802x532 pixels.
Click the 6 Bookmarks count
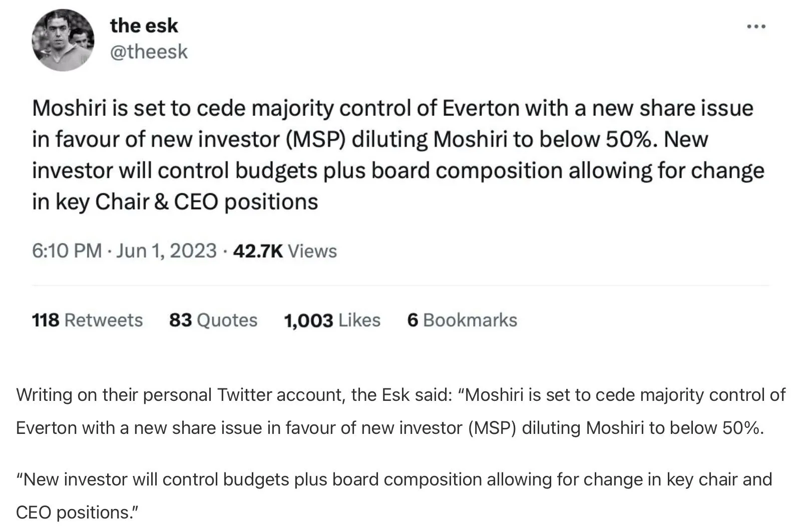pos(462,320)
